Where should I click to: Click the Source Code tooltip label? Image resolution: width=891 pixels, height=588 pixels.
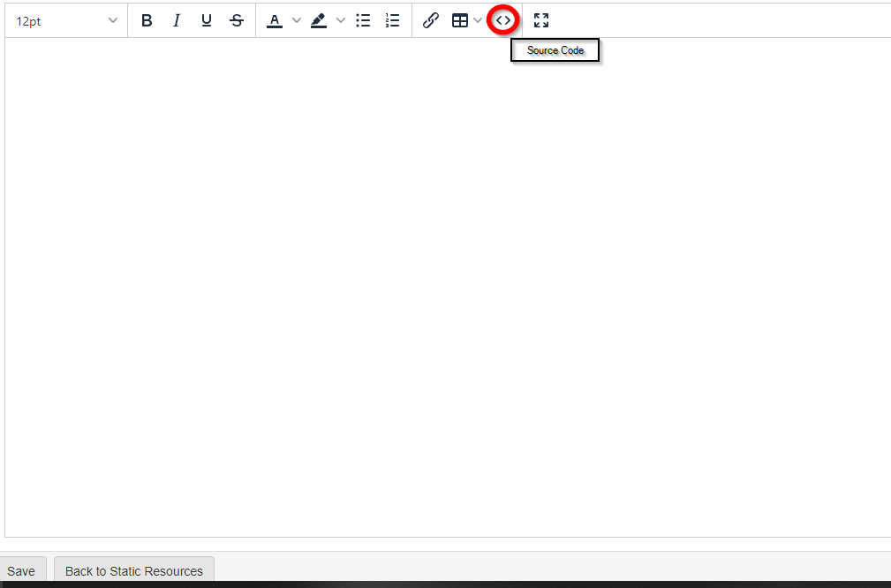coord(555,50)
